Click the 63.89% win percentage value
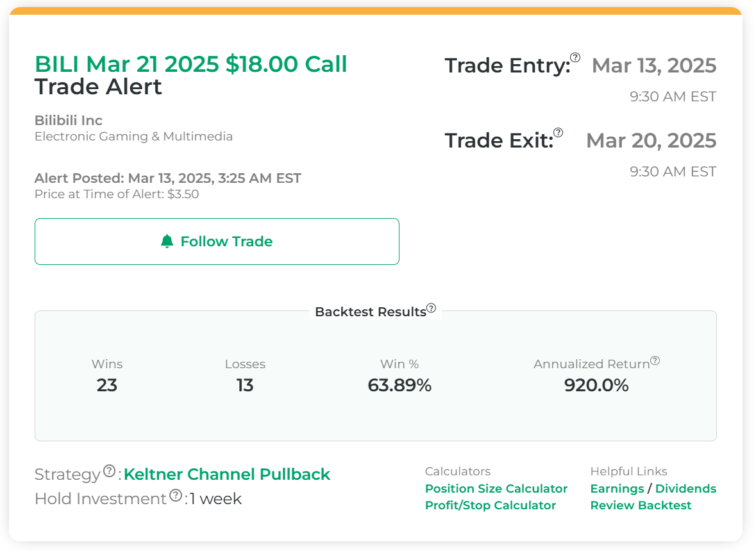 tap(399, 386)
